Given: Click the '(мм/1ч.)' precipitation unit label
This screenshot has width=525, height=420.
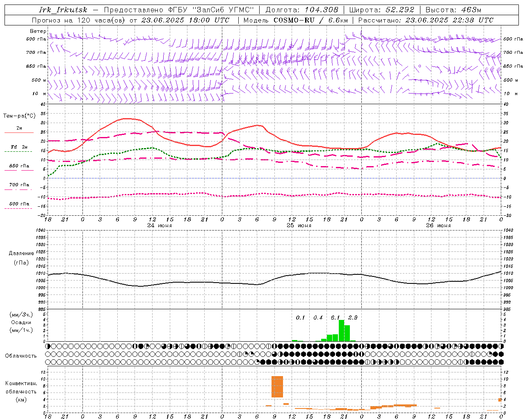Looking at the screenshot, I should (x=21, y=330).
